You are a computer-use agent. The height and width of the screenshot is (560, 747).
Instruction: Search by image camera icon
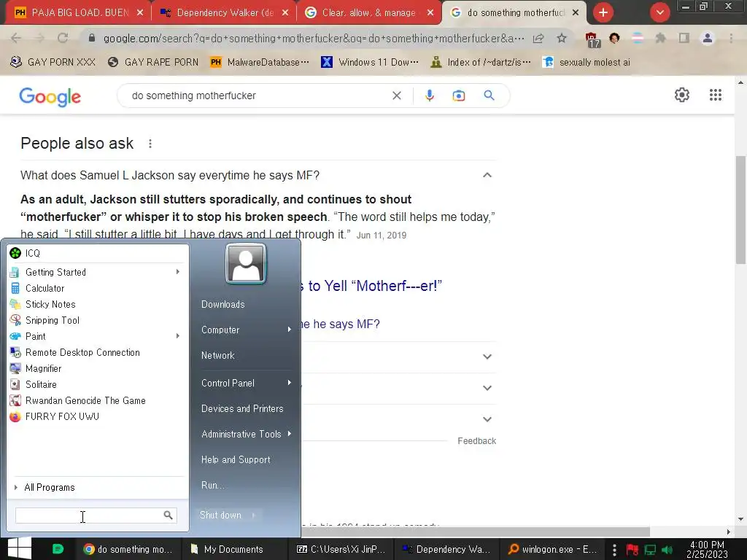click(458, 96)
